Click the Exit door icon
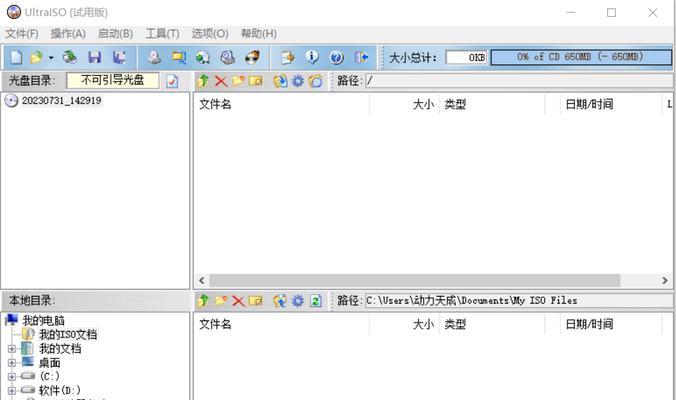Image resolution: width=676 pixels, height=400 pixels. [x=361, y=57]
